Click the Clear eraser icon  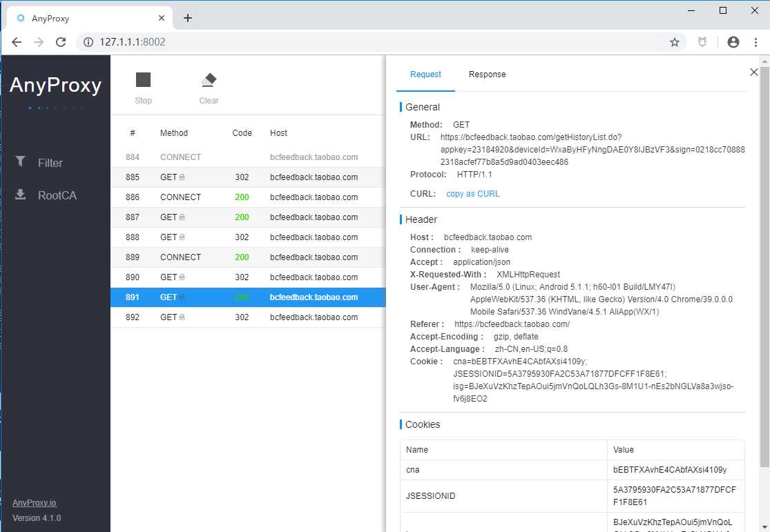tap(209, 79)
